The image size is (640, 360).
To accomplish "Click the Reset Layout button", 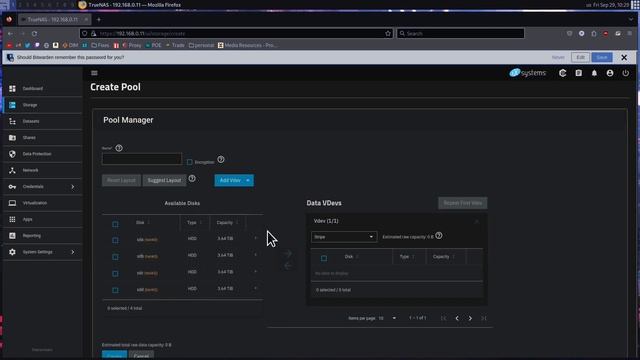I will [x=121, y=180].
